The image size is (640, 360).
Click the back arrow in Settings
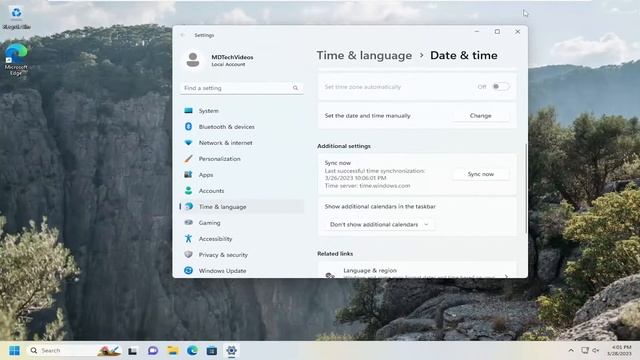[182, 35]
